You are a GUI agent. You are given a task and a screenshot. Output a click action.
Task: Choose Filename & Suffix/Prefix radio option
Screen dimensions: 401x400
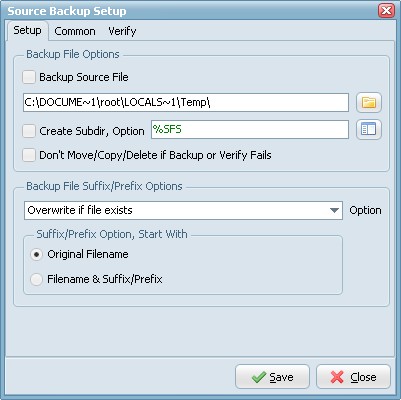(36, 279)
